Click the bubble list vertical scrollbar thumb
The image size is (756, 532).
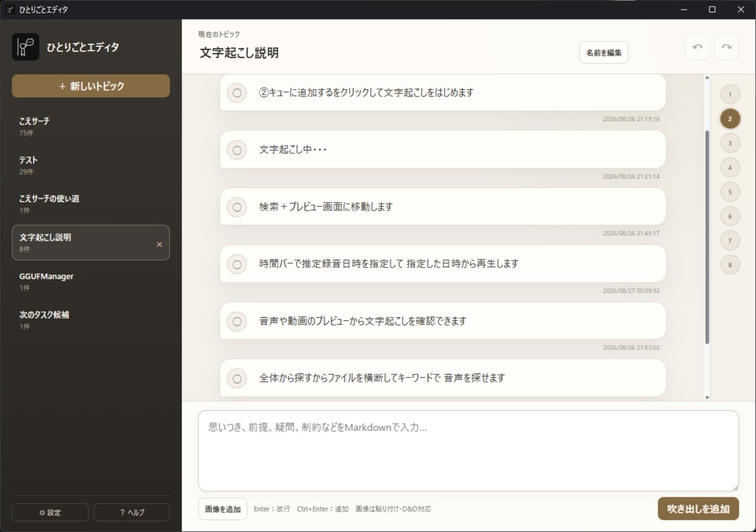coord(707,237)
